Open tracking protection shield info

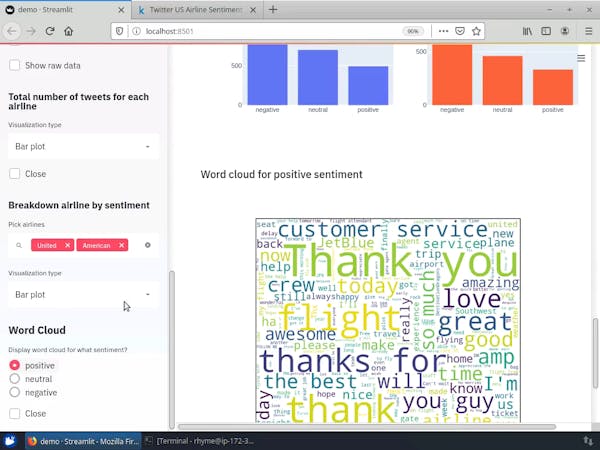coord(119,31)
